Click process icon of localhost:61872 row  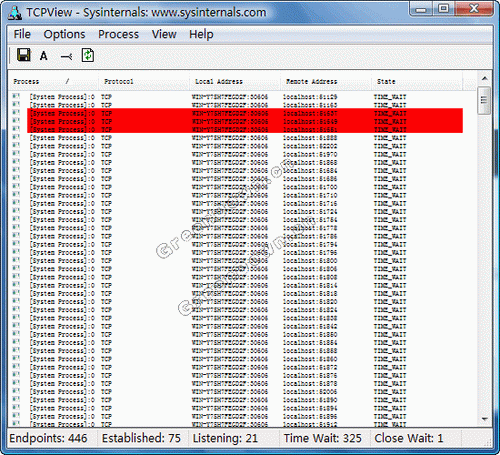[16, 367]
